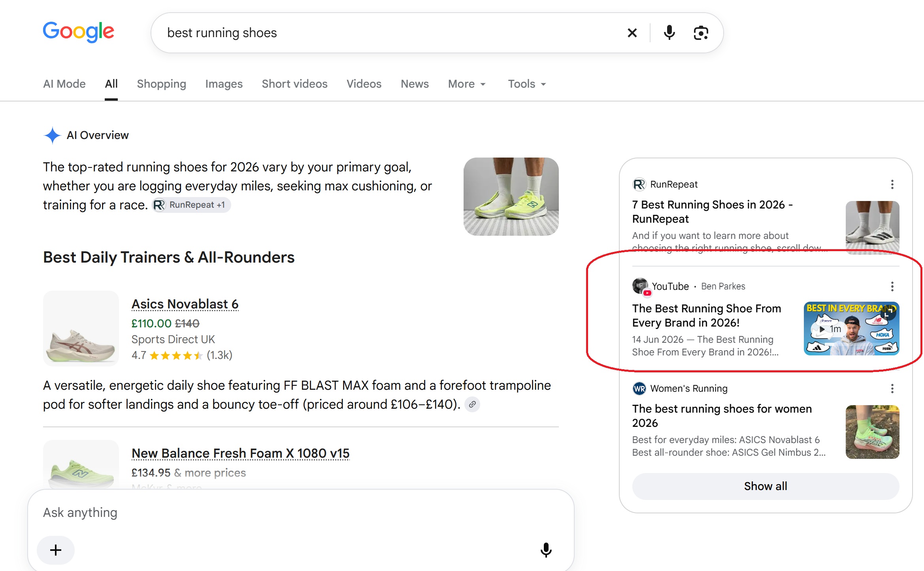Click the Google logo
This screenshot has width=924, height=571.
click(78, 32)
